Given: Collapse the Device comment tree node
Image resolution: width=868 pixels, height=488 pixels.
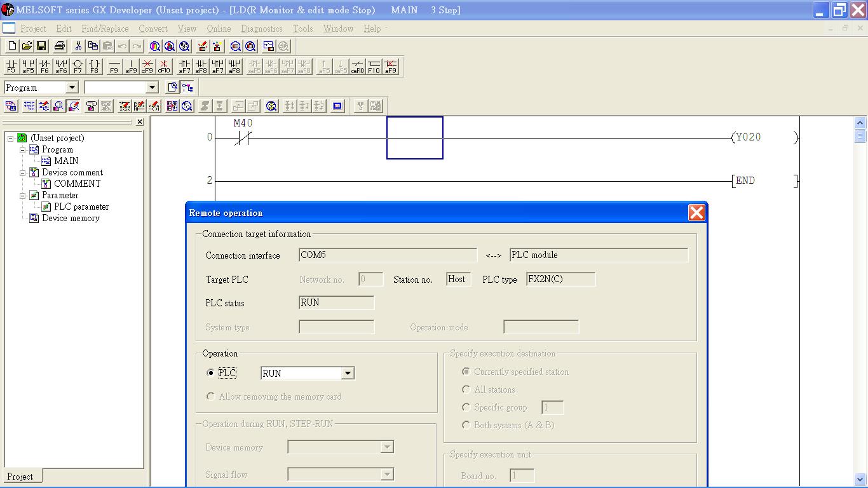Looking at the screenshot, I should [x=23, y=173].
